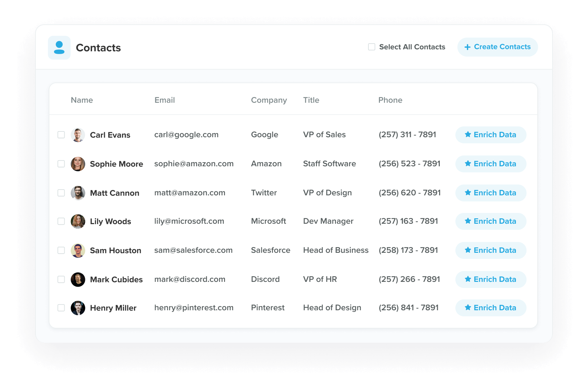This screenshot has width=588, height=389.
Task: Click the Twitter company cell
Action: pyautogui.click(x=264, y=193)
